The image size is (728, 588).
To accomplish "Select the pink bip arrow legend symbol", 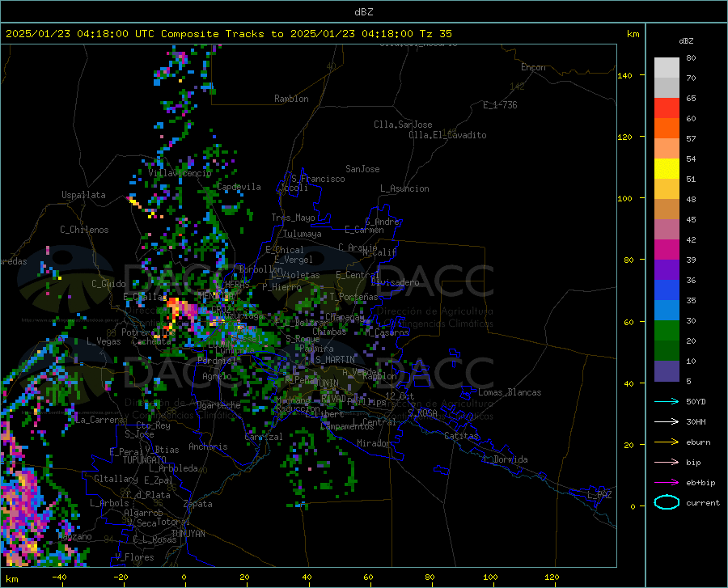I will click(x=667, y=463).
